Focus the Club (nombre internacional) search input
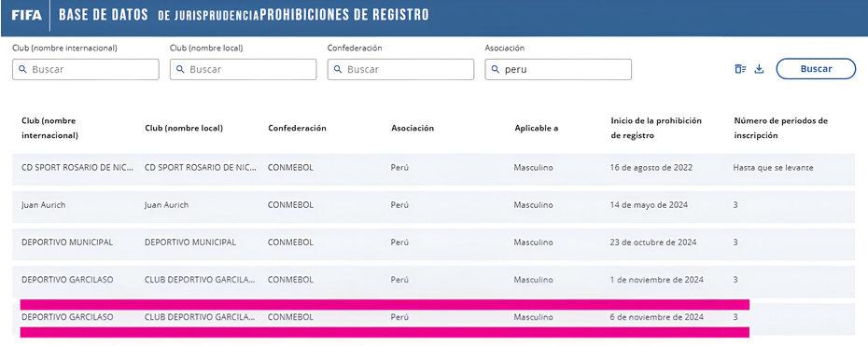The width and height of the screenshot is (868, 346). pos(86,70)
